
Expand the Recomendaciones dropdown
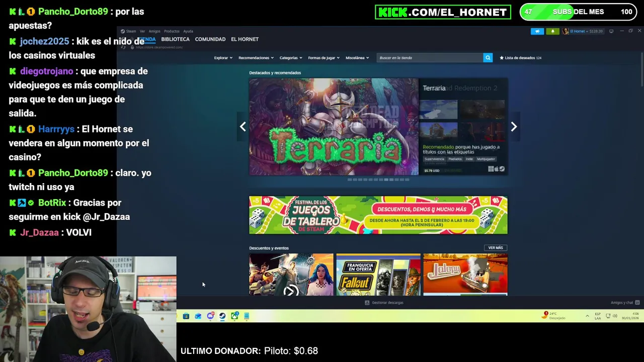[256, 58]
